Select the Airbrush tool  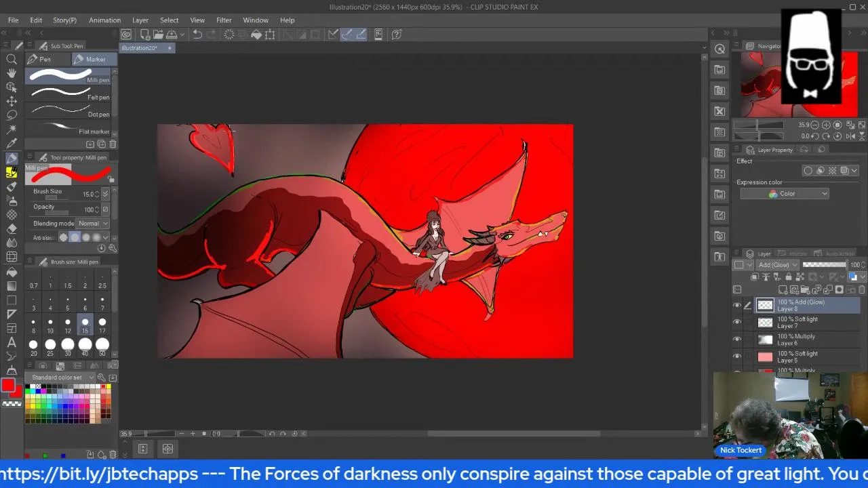click(x=12, y=201)
